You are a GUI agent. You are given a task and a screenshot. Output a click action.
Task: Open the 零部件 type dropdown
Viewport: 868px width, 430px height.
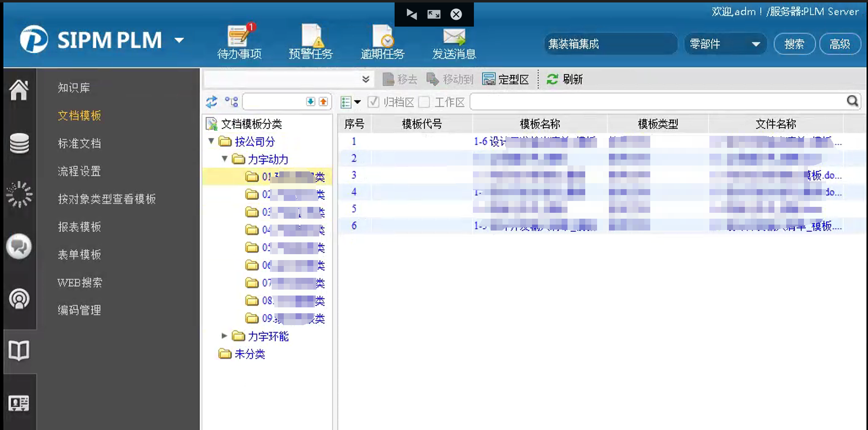point(725,44)
